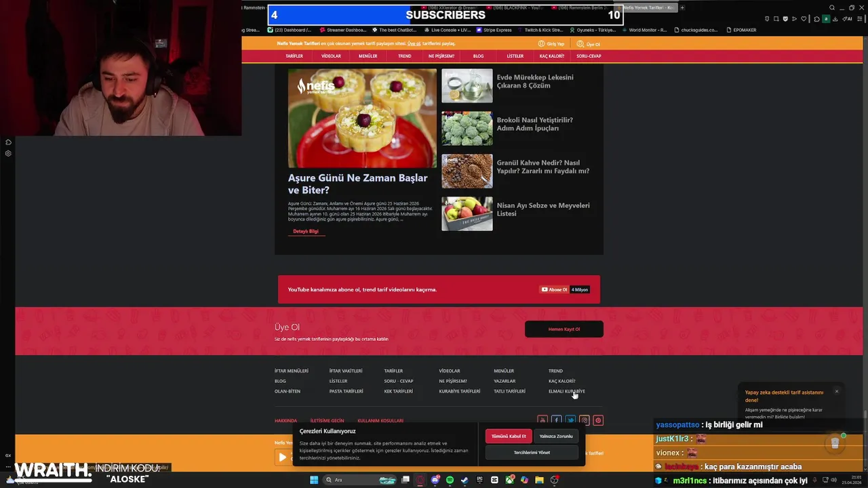Open the BLOG menu item
This screenshot has width=868, height=488.
click(478, 56)
